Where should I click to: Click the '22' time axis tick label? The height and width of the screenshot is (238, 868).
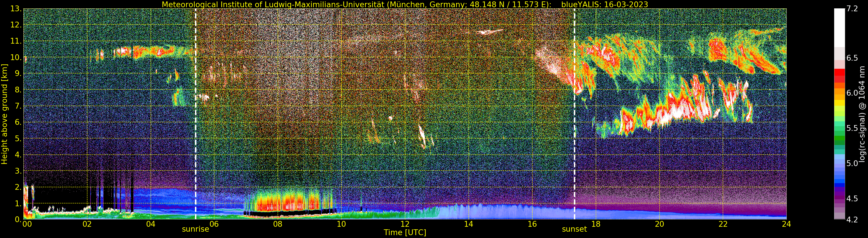click(x=723, y=224)
